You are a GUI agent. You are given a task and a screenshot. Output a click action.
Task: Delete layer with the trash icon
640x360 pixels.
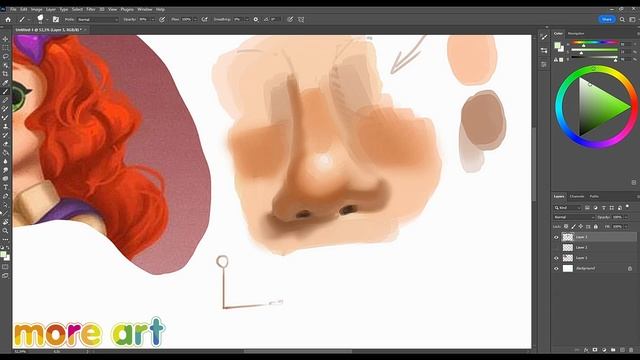(631, 350)
